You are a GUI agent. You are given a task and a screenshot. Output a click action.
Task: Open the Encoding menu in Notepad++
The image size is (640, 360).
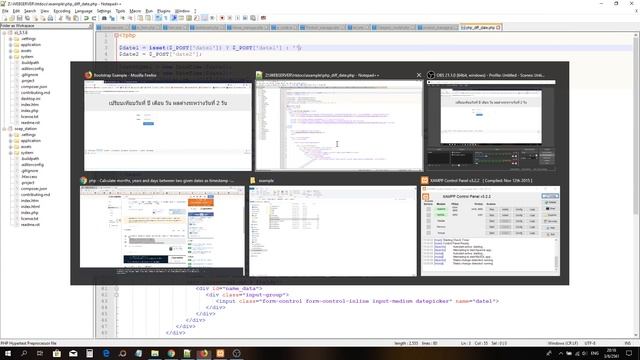click(x=62, y=11)
